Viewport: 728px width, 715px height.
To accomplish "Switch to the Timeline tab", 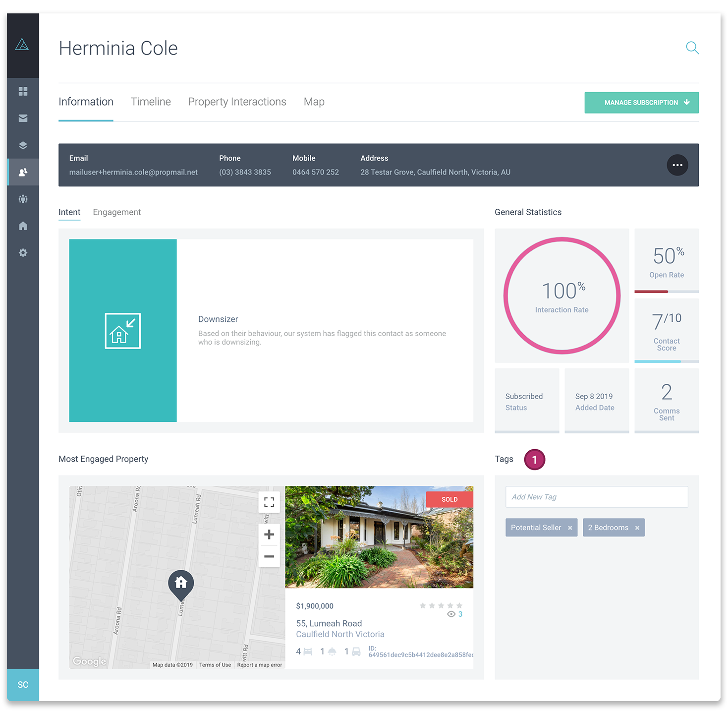I will coord(151,102).
